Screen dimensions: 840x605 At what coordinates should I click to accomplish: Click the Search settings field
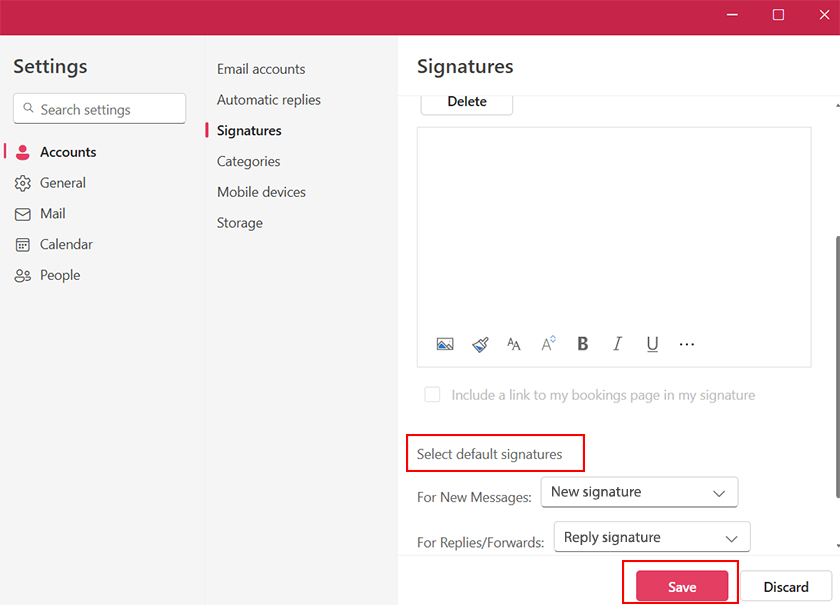[100, 110]
